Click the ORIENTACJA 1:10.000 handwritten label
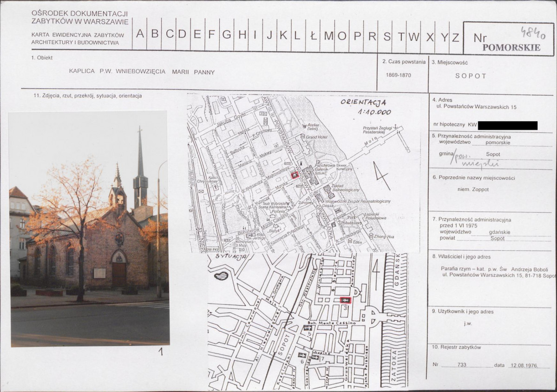Viewport: 557px width, 392px height. (366, 107)
